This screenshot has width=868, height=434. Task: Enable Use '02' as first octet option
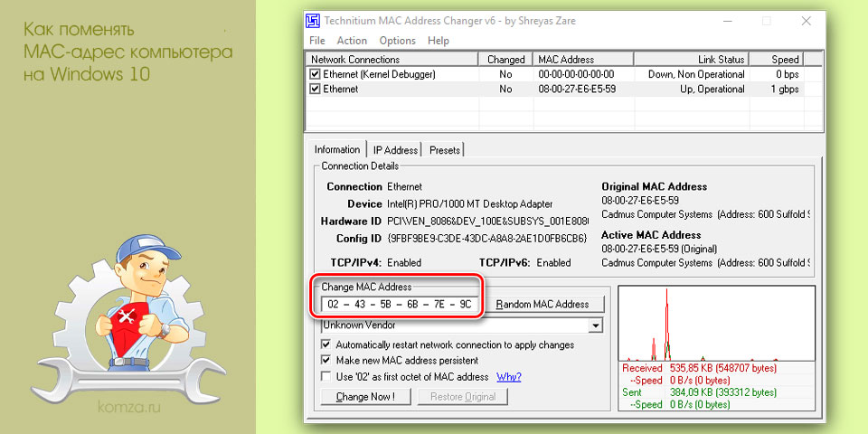326,376
